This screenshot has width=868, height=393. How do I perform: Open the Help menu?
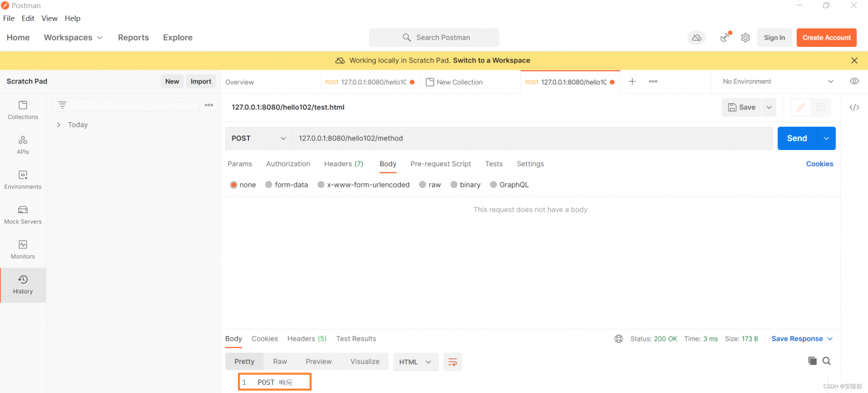pos(73,18)
